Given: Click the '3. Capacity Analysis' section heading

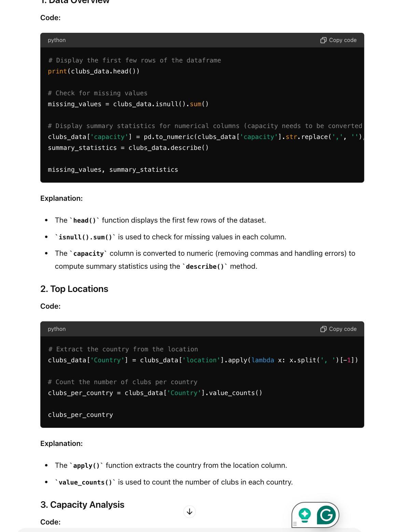Looking at the screenshot, I should pos(82,505).
